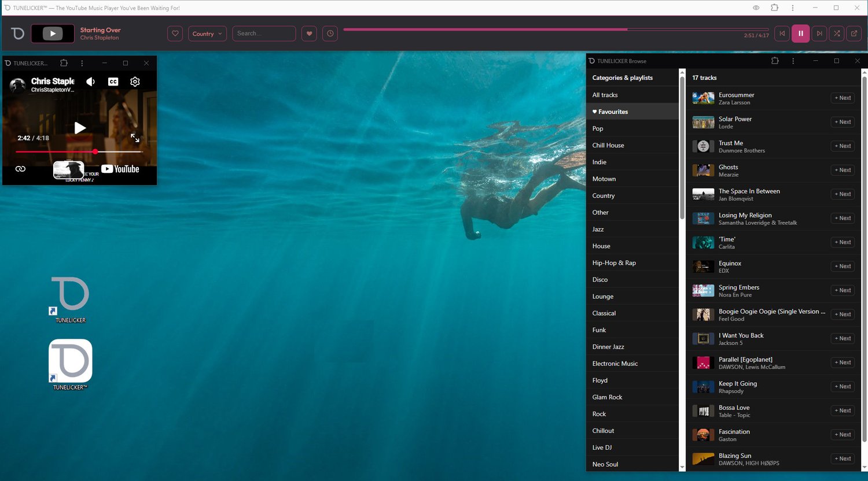
Task: Queue Solar Power with its Next button
Action: pyautogui.click(x=843, y=122)
